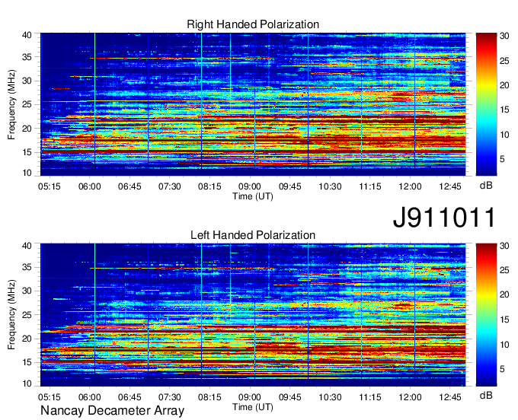Click the 20 MHz tick on Left Handed plot
The height and width of the screenshot is (420, 518).
pos(27,339)
